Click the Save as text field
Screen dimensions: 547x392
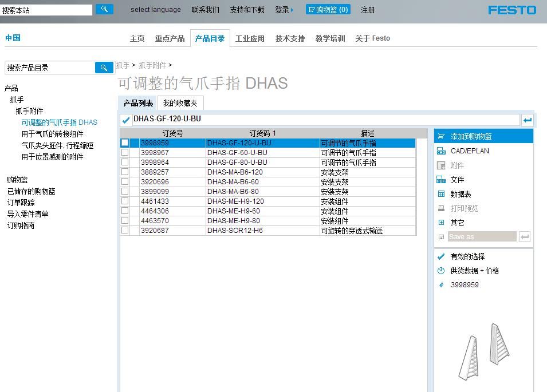click(x=482, y=237)
